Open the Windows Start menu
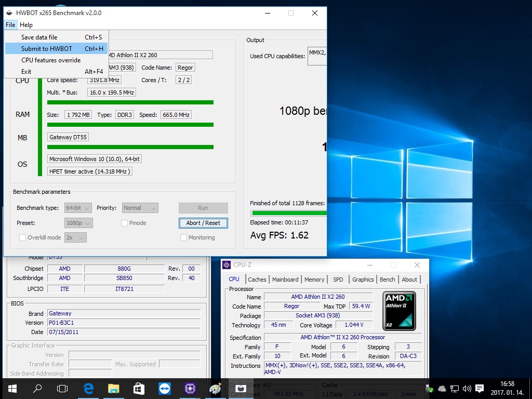Screen dimensions: 532x399 click(12, 389)
